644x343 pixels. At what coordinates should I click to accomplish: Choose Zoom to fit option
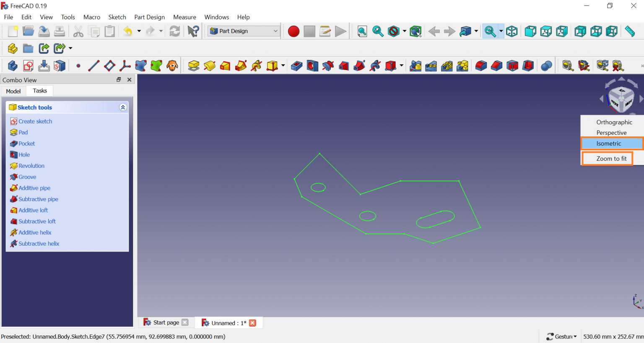point(611,159)
